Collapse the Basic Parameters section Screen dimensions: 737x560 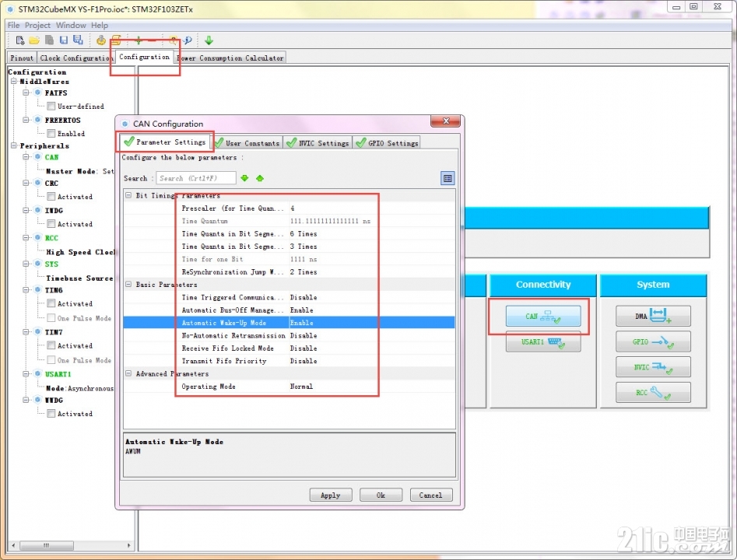tap(128, 284)
